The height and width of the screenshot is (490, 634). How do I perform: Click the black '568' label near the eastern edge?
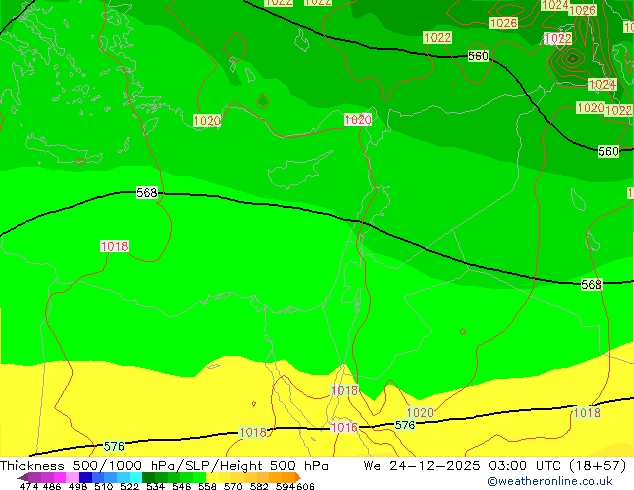(591, 284)
